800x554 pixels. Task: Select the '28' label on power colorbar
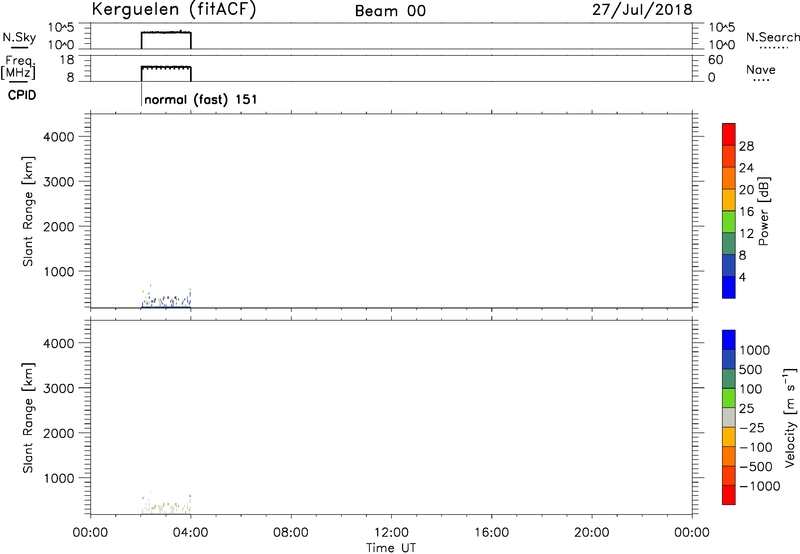click(746, 146)
